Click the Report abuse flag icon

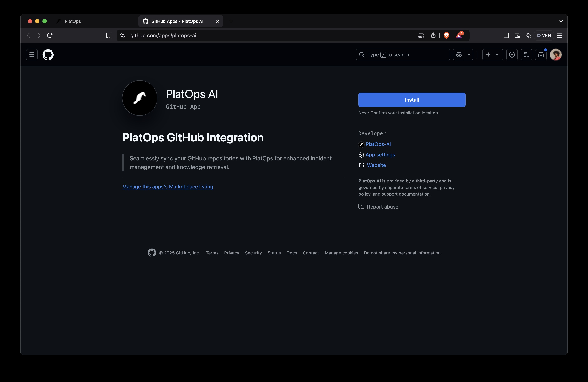point(361,207)
